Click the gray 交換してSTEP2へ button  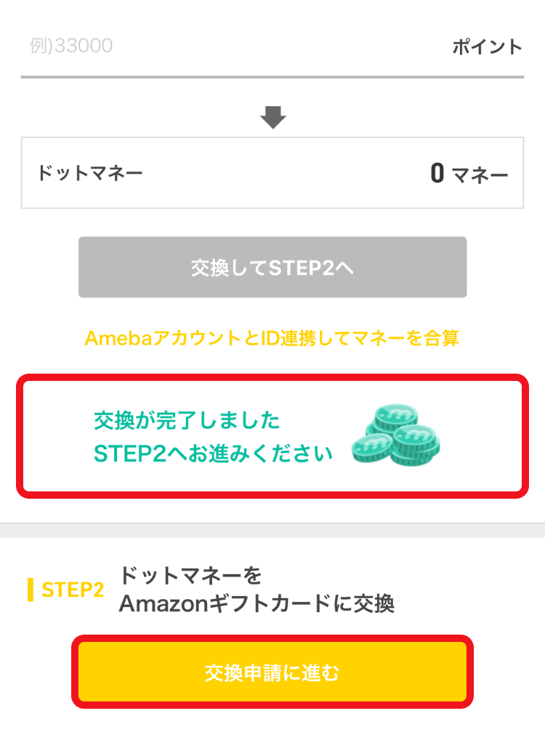pos(272,267)
